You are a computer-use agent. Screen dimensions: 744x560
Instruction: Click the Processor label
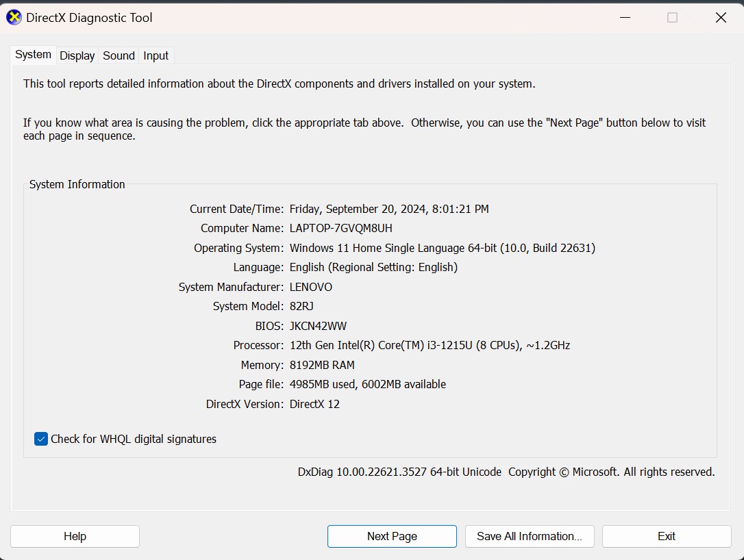[x=258, y=345]
